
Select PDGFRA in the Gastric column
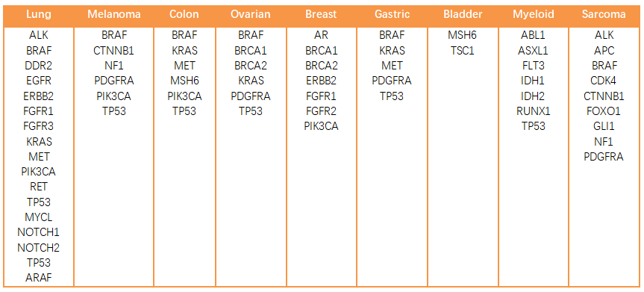click(x=392, y=81)
